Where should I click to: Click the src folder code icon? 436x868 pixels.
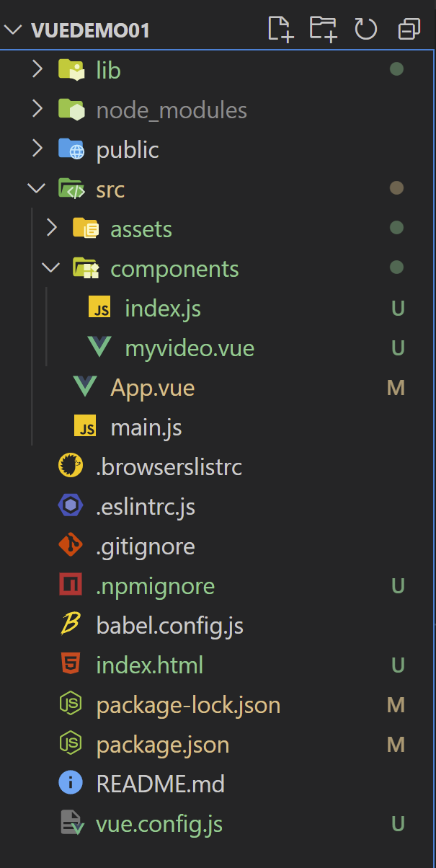point(71,189)
